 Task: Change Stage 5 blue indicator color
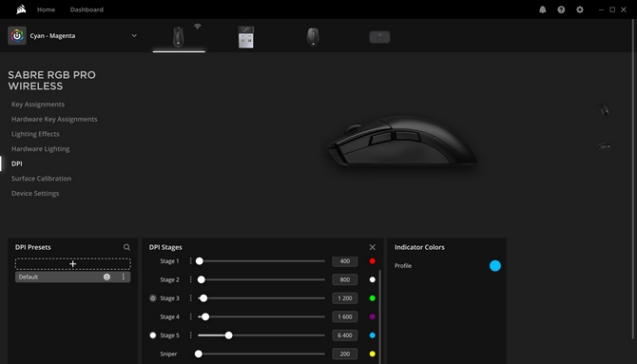(x=372, y=335)
